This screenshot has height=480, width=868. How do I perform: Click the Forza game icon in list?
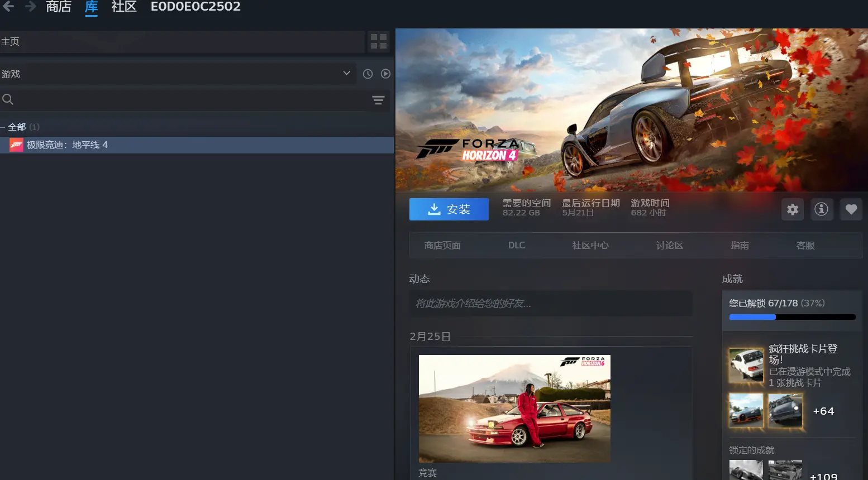(x=16, y=145)
